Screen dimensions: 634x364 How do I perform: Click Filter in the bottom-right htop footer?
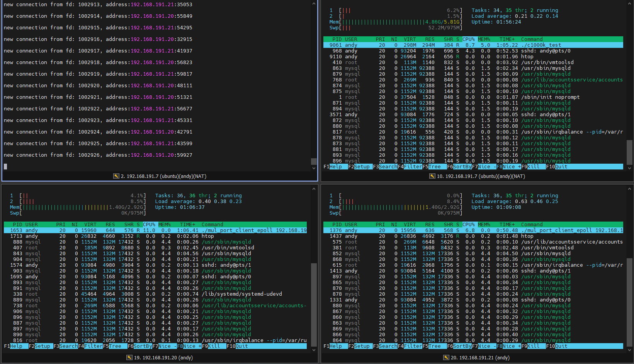pyautogui.click(x=413, y=346)
